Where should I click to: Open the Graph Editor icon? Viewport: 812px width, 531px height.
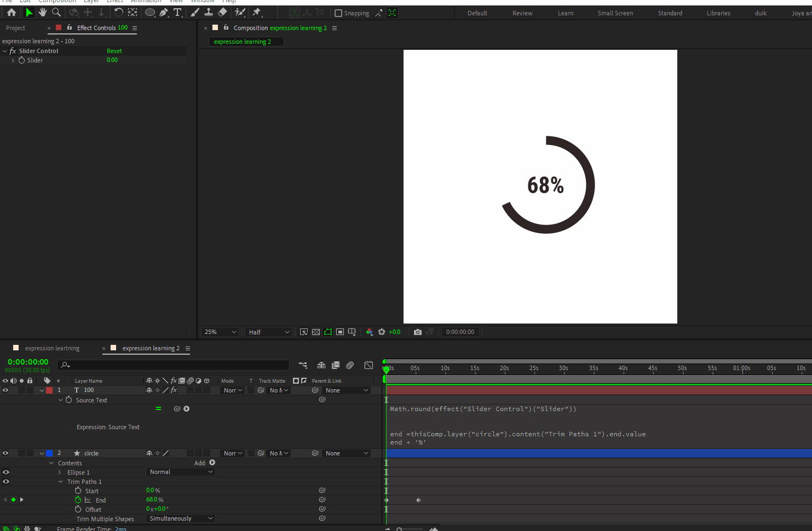[x=368, y=365]
